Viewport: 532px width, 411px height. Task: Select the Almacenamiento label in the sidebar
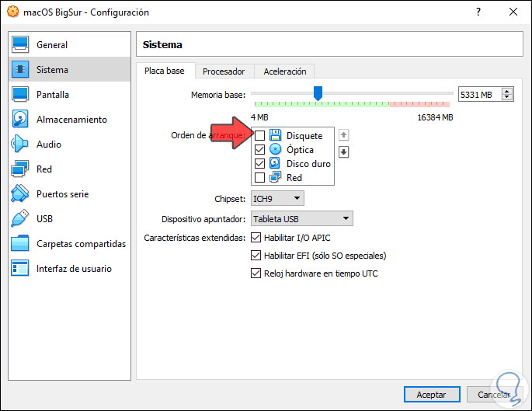72,120
